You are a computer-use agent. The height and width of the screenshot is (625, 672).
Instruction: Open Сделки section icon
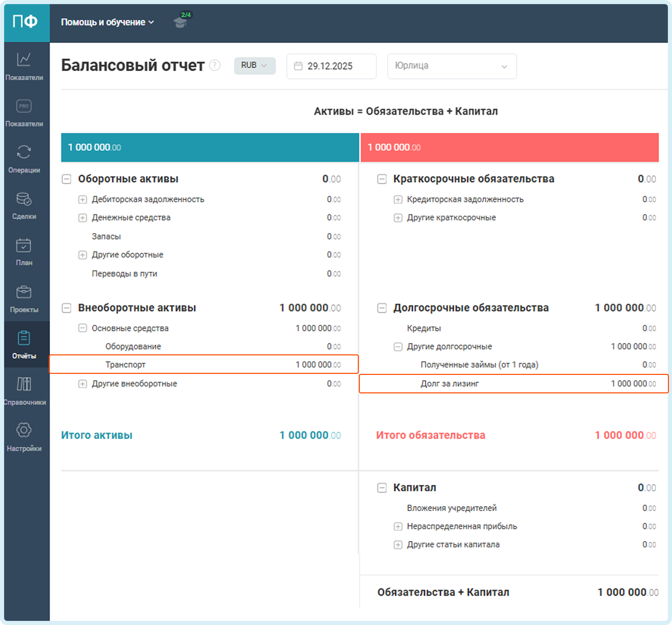[x=24, y=199]
